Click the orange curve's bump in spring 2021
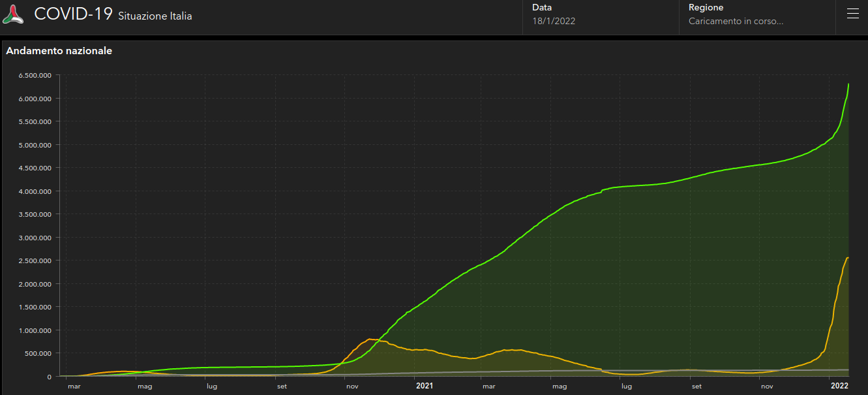This screenshot has width=868, height=395. (512, 350)
